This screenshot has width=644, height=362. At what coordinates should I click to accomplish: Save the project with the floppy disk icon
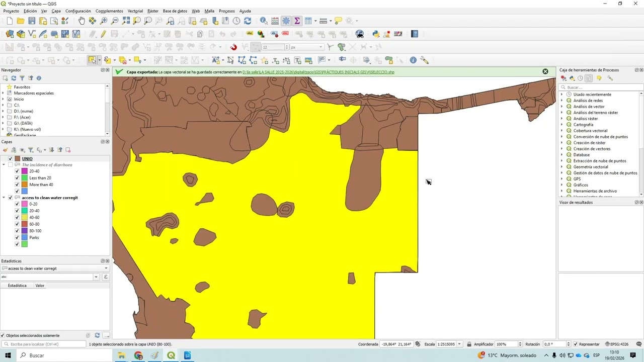coord(32,21)
